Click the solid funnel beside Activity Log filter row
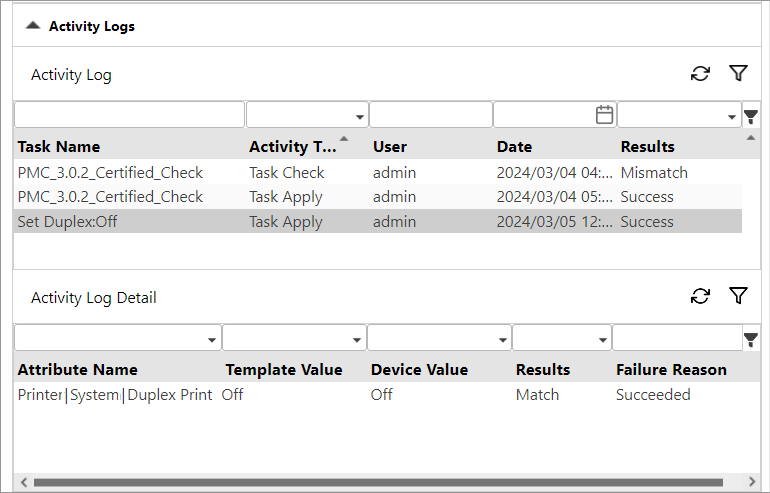 (x=750, y=117)
